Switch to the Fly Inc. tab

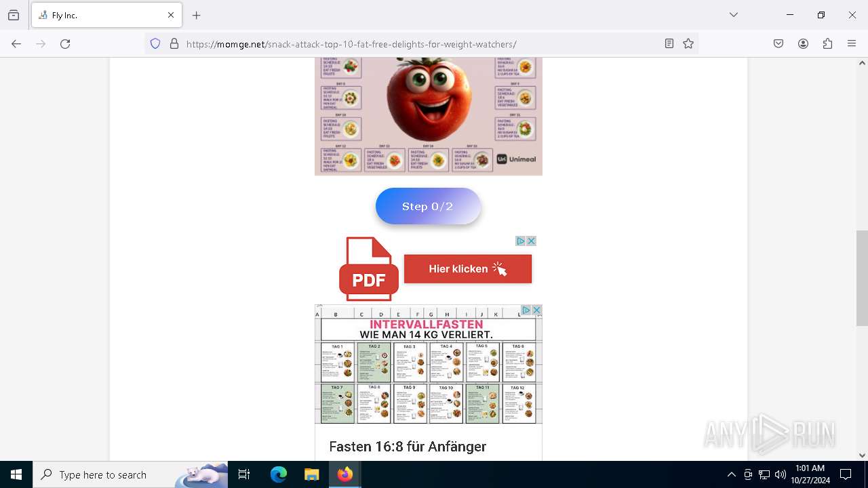tap(106, 15)
